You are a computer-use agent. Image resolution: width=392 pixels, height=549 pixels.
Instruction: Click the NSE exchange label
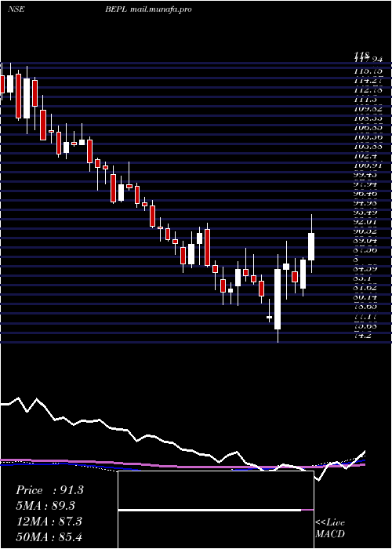click(16, 9)
